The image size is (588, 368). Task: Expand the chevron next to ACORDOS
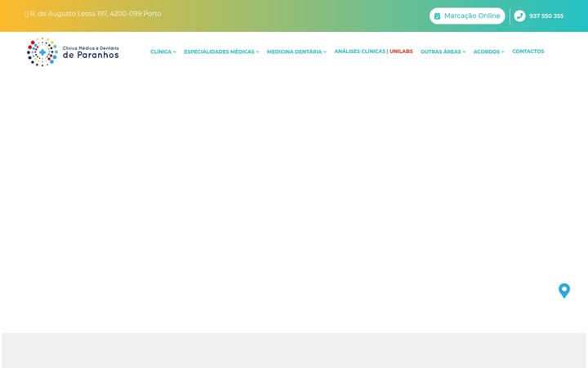click(502, 52)
